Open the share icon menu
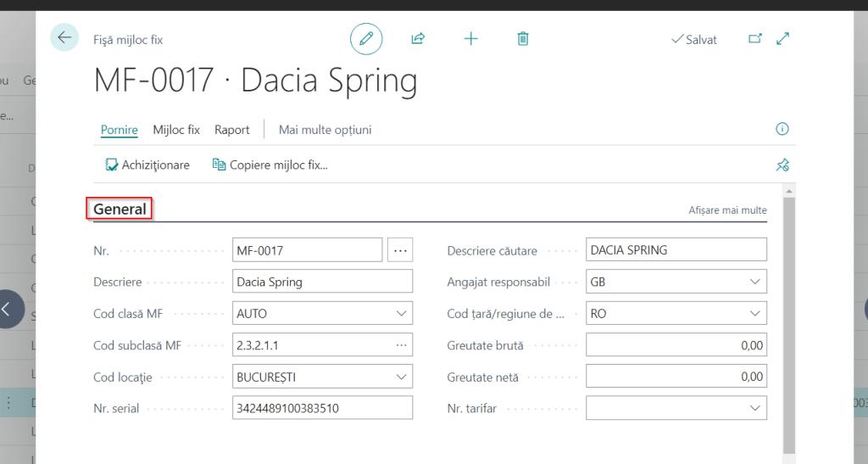Viewport: 868px width, 464px height. click(418, 39)
